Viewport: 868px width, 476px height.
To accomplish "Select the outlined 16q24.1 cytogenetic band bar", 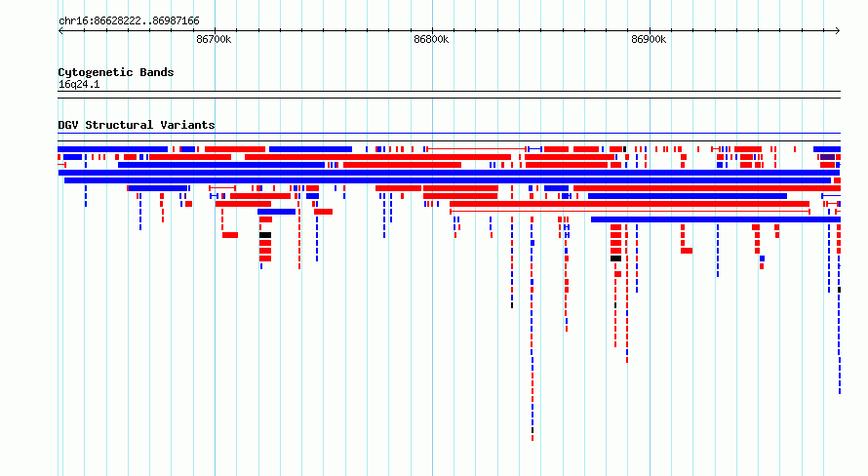I will pyautogui.click(x=449, y=95).
